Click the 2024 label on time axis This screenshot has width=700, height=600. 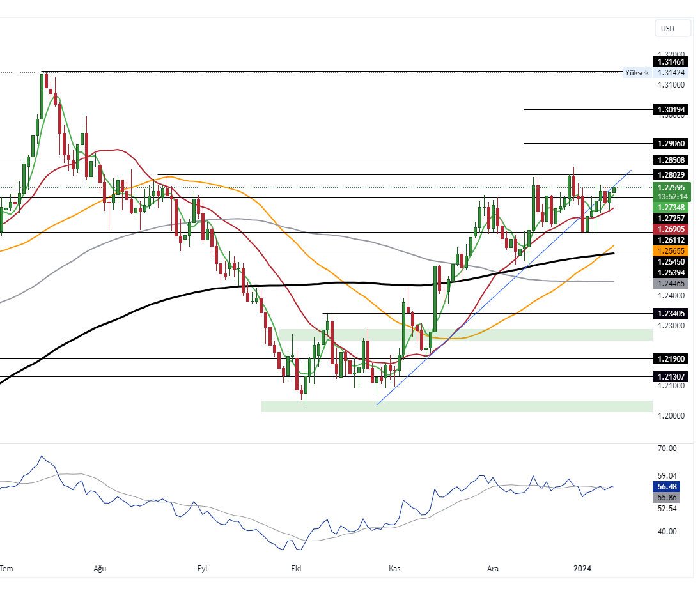(582, 568)
